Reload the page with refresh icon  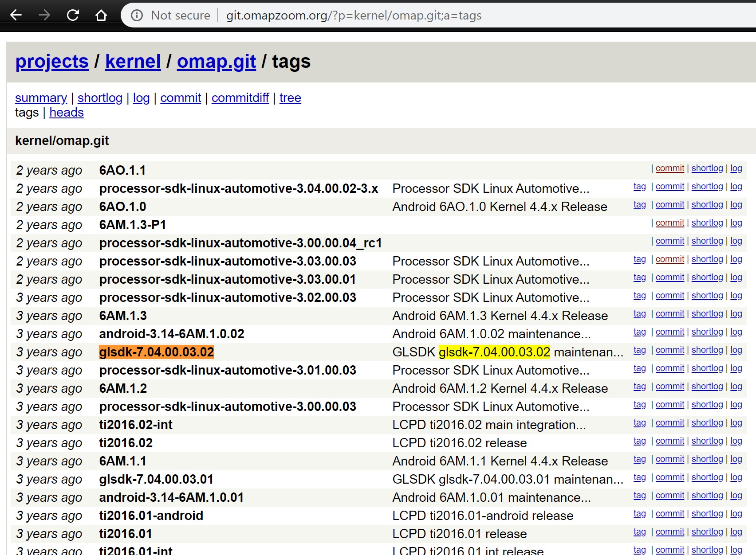point(73,16)
